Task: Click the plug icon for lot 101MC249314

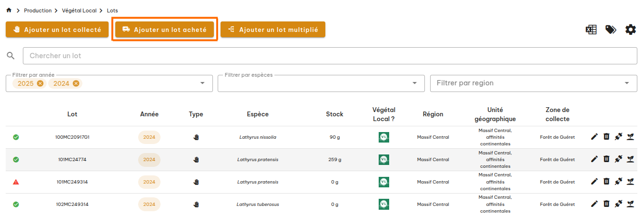Action: [x=618, y=182]
